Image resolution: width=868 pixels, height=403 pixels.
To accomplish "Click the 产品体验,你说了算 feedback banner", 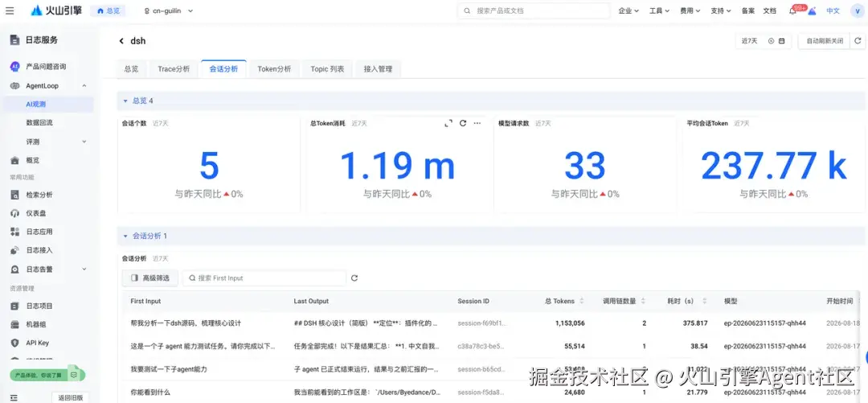I will (47, 375).
